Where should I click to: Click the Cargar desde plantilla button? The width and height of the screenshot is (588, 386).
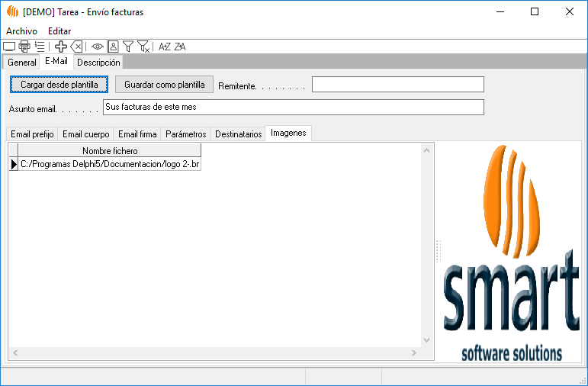point(59,84)
